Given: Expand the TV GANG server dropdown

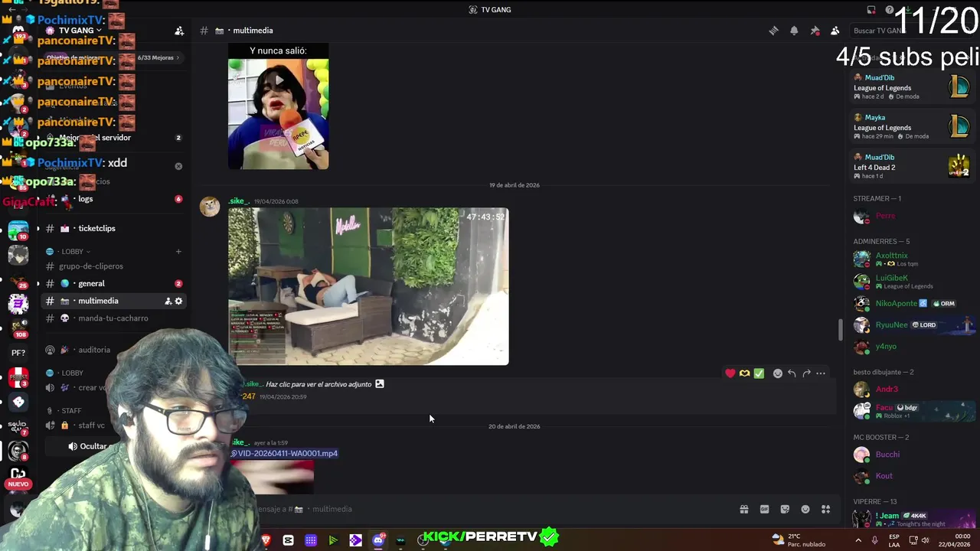Looking at the screenshot, I should click(x=80, y=31).
